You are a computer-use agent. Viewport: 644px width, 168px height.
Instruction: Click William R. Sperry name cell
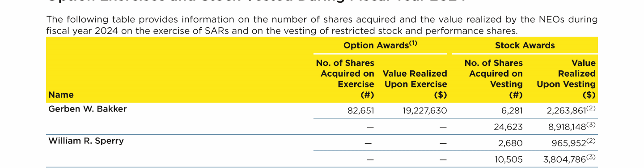pos(86,141)
